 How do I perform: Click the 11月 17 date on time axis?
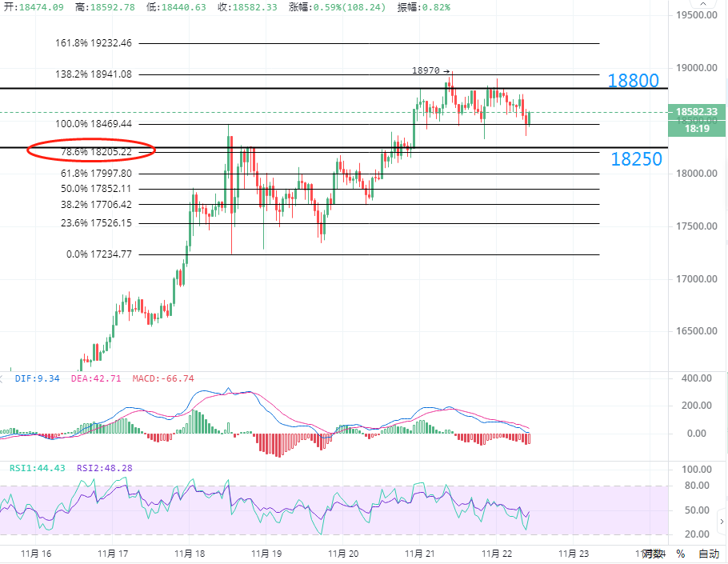pos(113,554)
